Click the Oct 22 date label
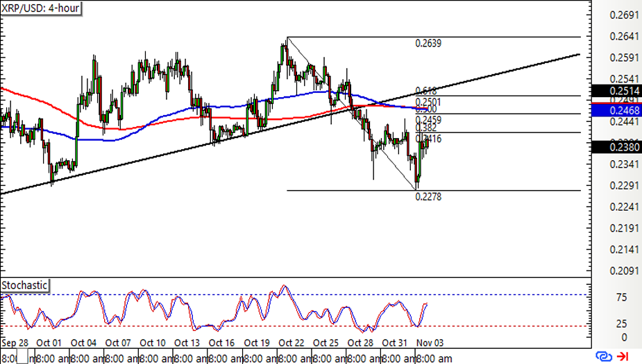Image resolution: width=642 pixels, height=364 pixels. 291,343
